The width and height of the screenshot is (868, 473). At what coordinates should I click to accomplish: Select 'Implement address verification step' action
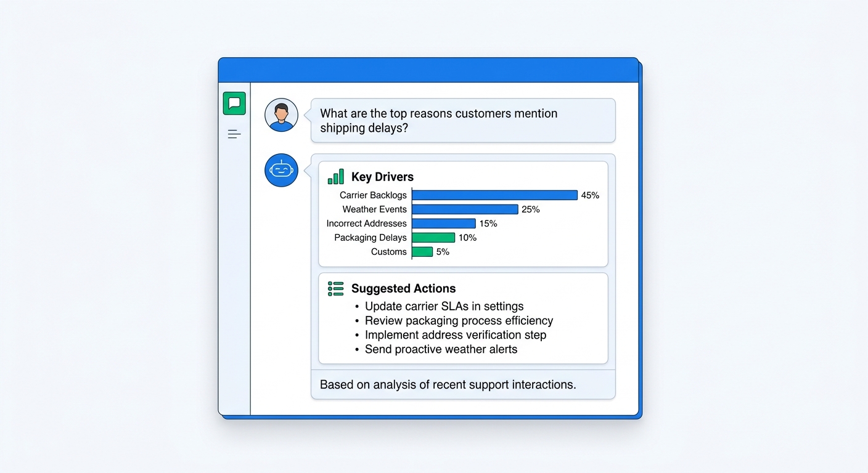point(456,335)
